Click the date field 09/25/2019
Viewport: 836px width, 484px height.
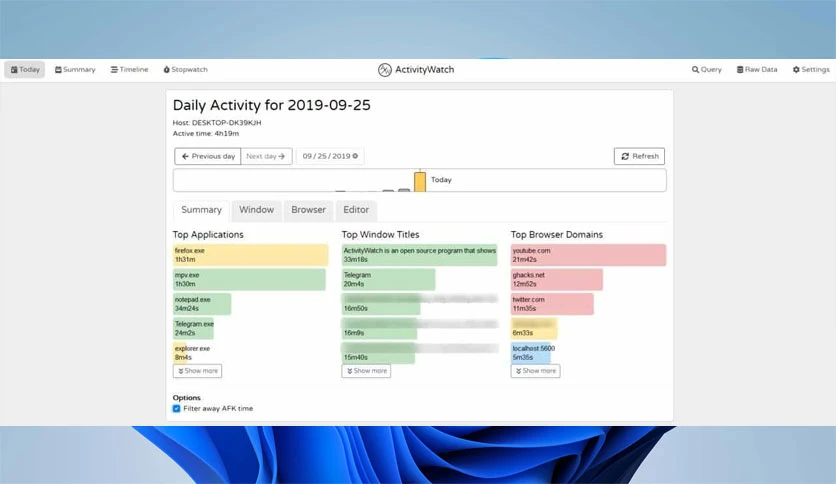pyautogui.click(x=330, y=156)
